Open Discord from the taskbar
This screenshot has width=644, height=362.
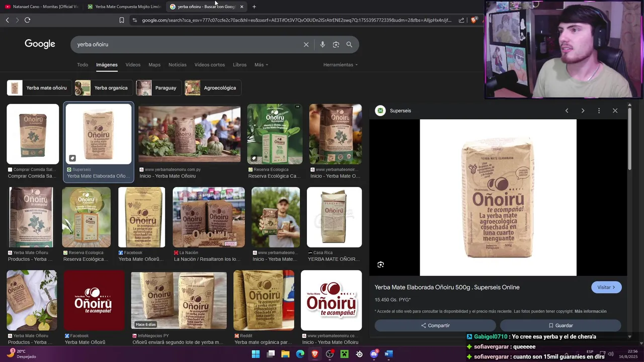pos(374,354)
